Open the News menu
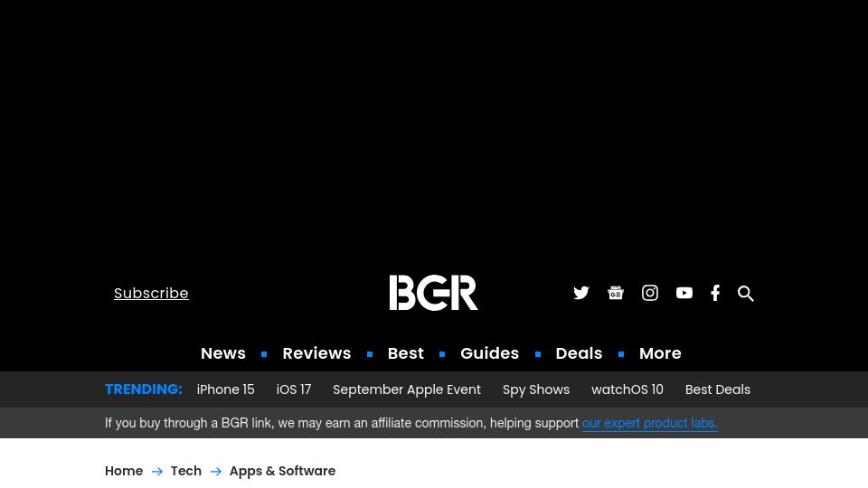The image size is (868, 488). (x=223, y=353)
